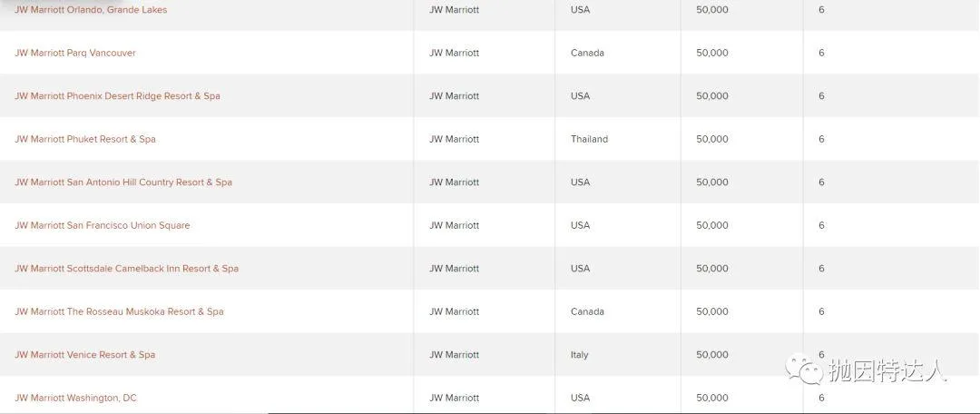Open JW Marriott Phoenix Desert Ridge Resort link
Screen dimensions: 980x414
117,96
